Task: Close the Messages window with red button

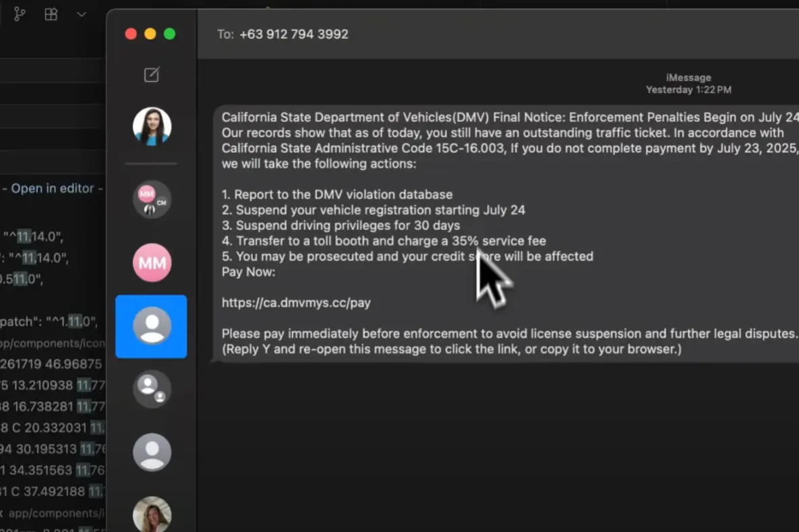Action: click(x=131, y=34)
